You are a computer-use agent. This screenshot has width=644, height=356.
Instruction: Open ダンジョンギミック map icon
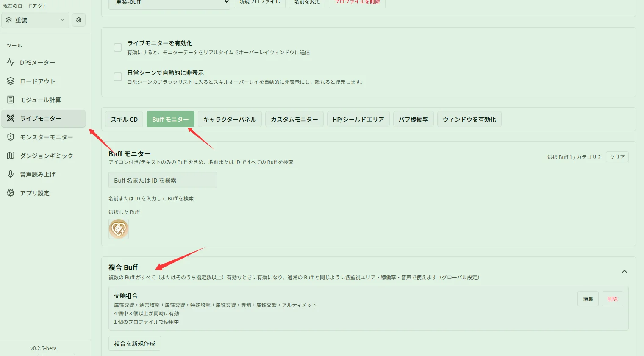(x=11, y=156)
